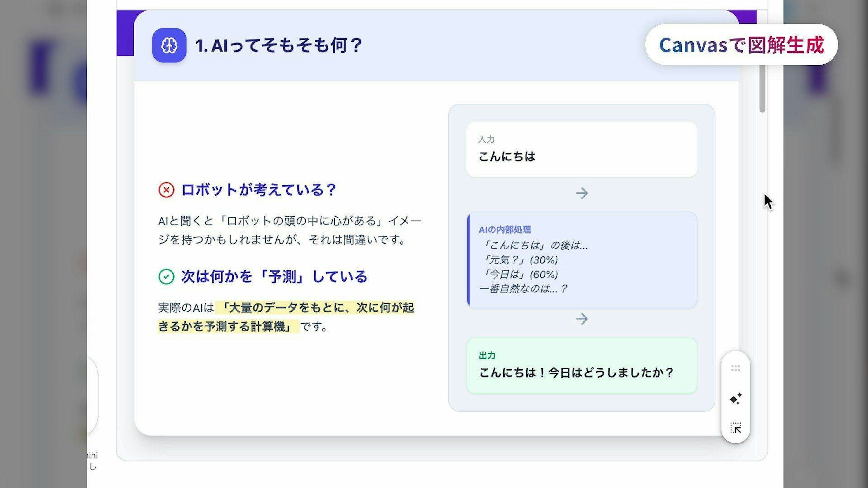The image size is (868, 488).
Task: Click the arrow above the 出力 card
Action: click(x=582, y=319)
